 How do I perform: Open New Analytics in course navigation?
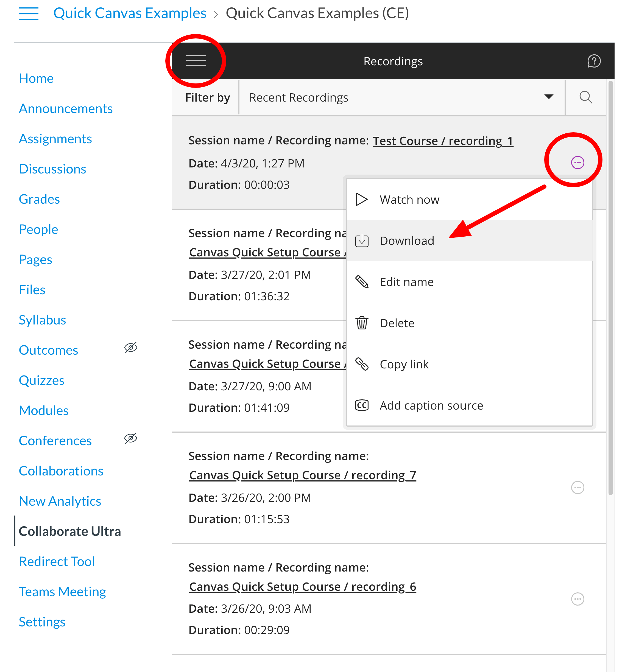click(60, 501)
